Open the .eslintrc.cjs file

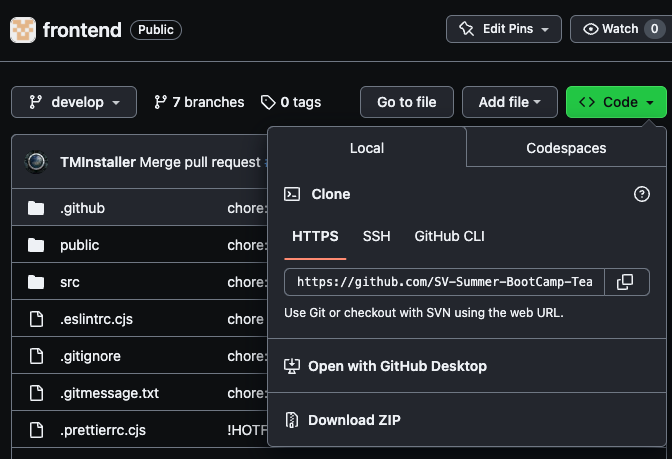tap(96, 319)
